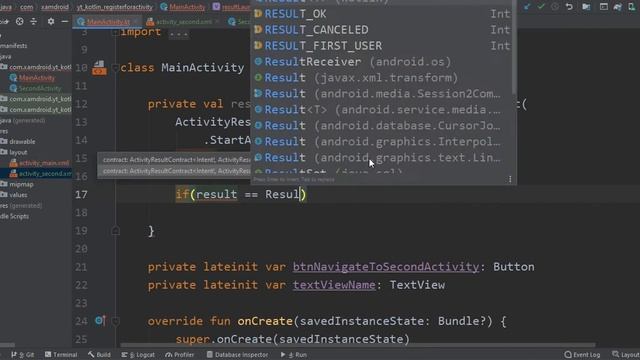This screenshot has height=360, width=640.
Task: Open the AVD Manager icon in toolbar
Action: 618,7
